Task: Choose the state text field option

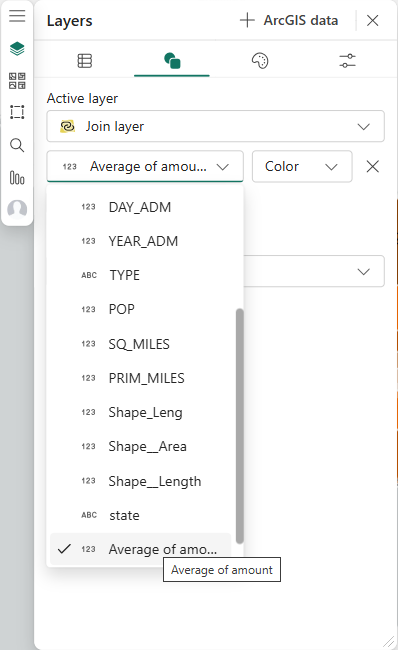Action: click(x=141, y=515)
